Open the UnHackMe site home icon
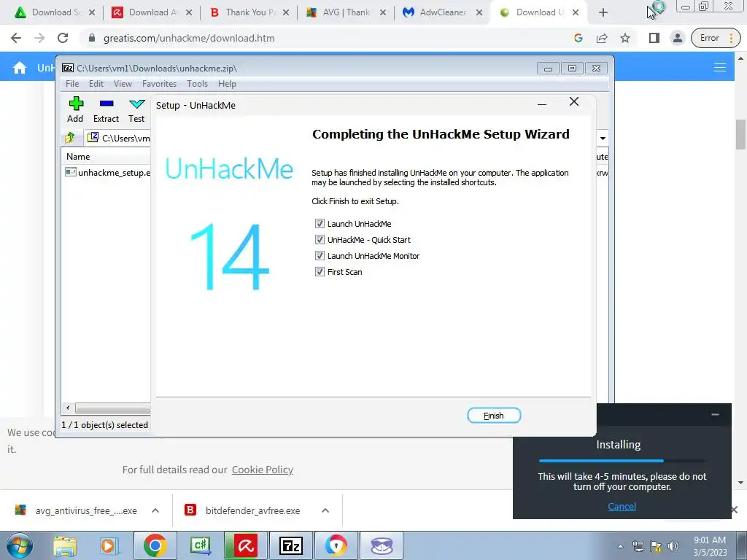This screenshot has height=560, width=747. 20,68
